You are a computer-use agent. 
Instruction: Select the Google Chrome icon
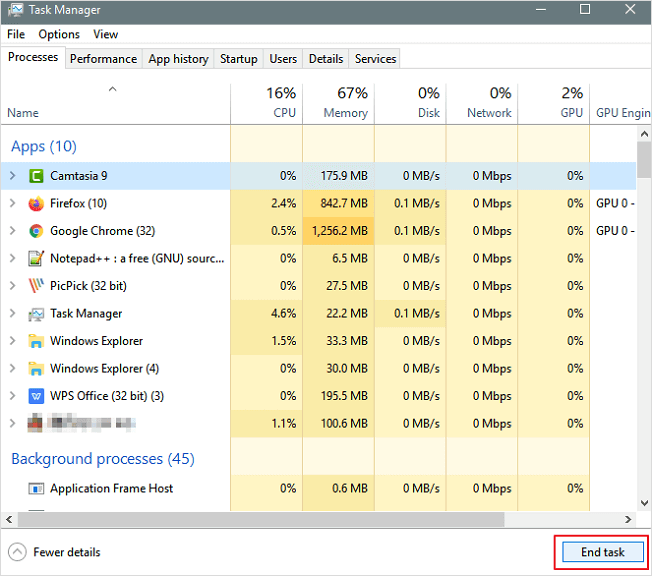36,231
